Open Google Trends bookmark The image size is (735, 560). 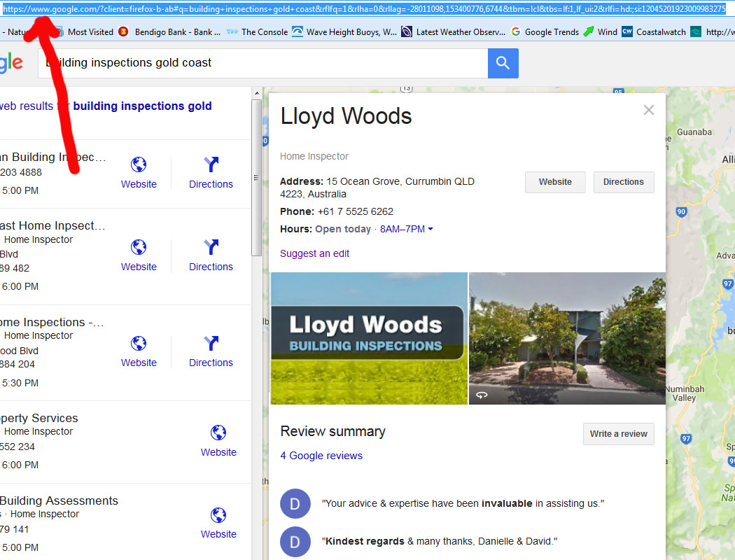click(x=545, y=32)
